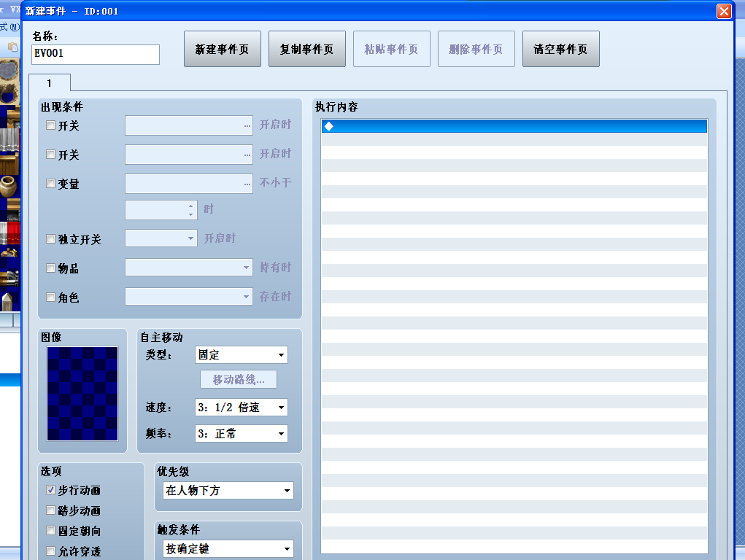Open the first 开关 switch selector ellipsis
The height and width of the screenshot is (560, 745).
coord(247,126)
